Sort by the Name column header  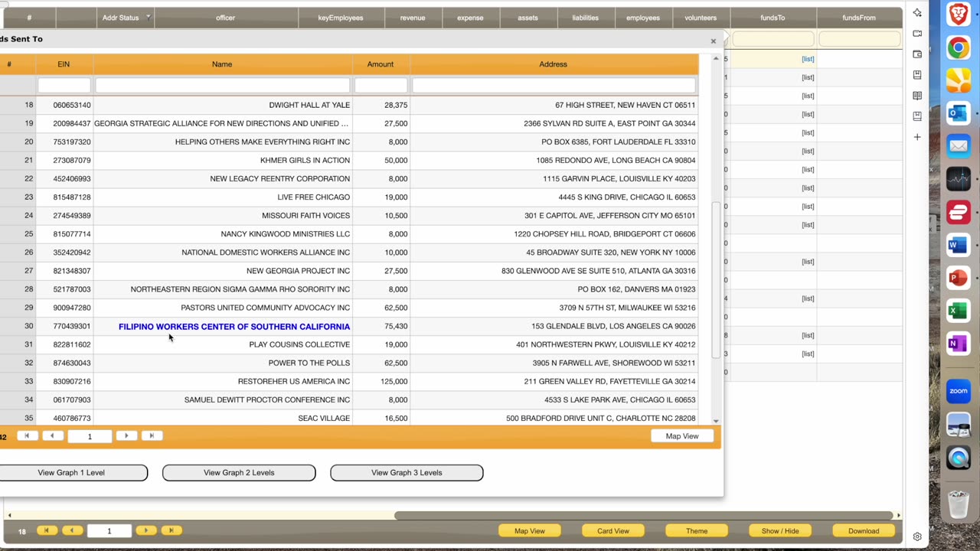pos(222,64)
